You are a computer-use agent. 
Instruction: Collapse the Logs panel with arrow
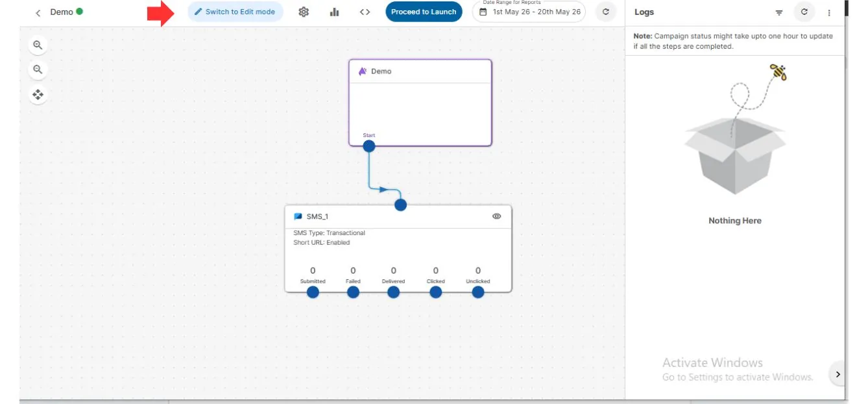pyautogui.click(x=838, y=374)
